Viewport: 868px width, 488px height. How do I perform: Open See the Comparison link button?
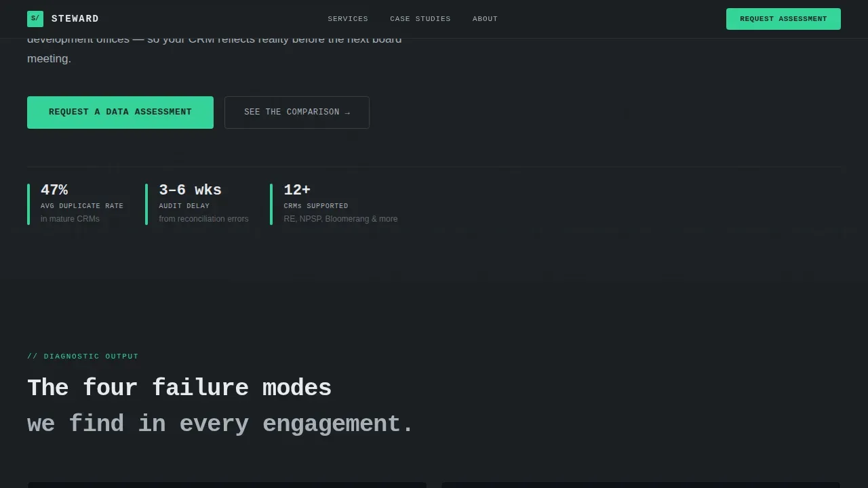297,113
